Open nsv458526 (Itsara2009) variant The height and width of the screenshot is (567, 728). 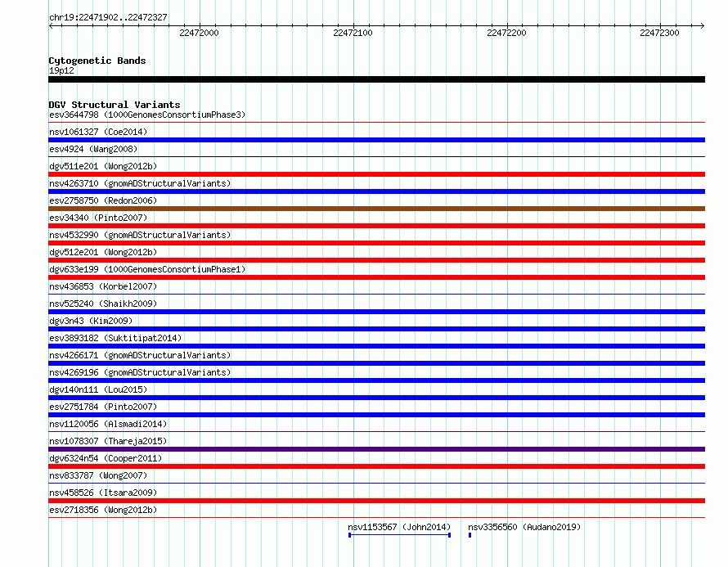tap(103, 493)
